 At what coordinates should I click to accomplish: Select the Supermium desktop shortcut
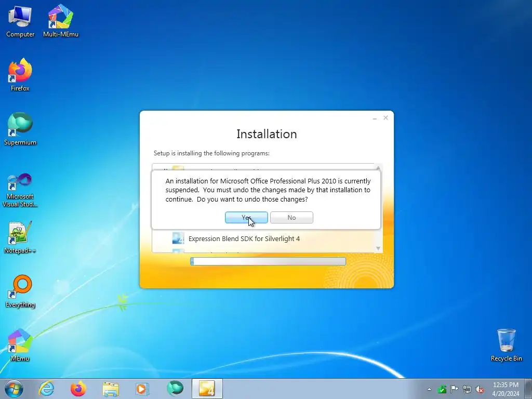coord(20,129)
